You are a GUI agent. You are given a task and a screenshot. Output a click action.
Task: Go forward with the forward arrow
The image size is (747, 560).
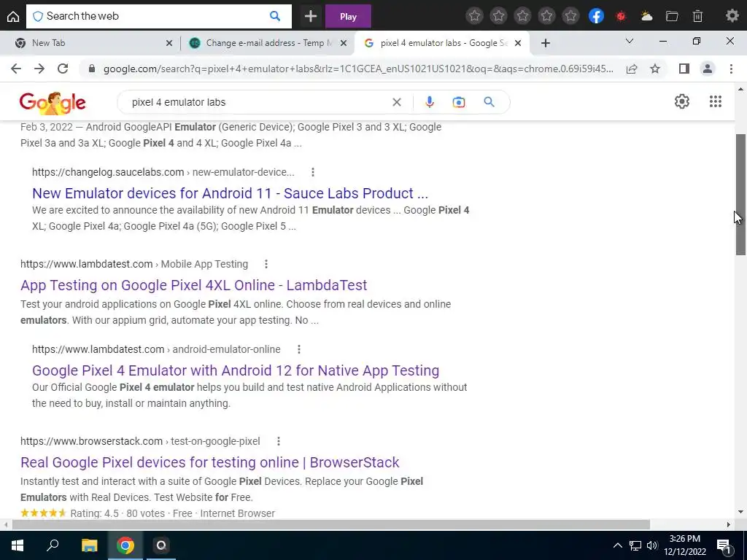[39, 69]
